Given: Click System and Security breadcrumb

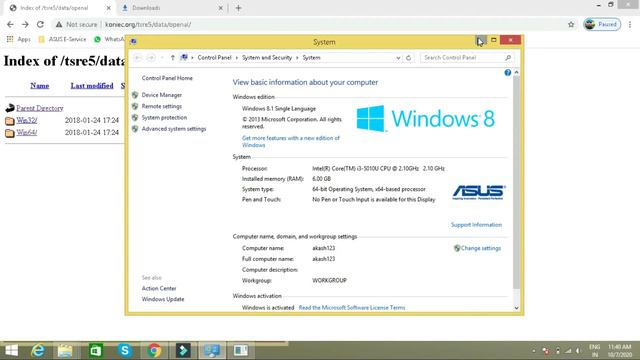Looking at the screenshot, I should pyautogui.click(x=267, y=58).
